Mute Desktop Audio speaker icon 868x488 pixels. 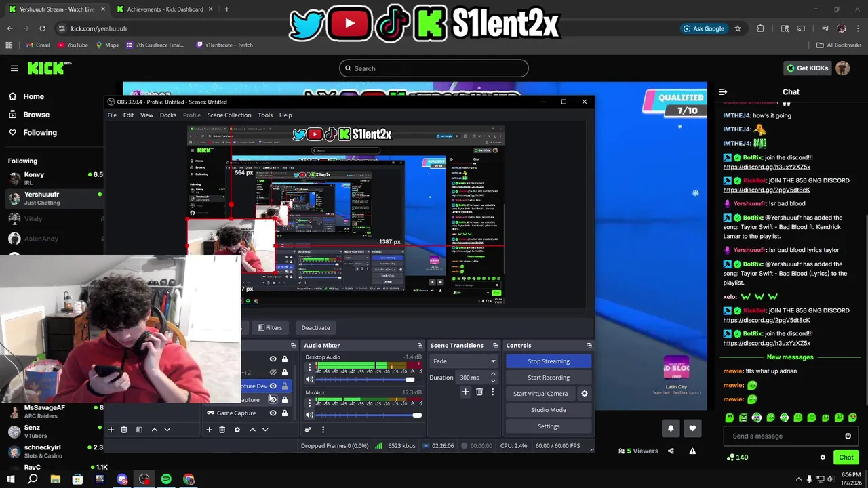[x=309, y=380]
